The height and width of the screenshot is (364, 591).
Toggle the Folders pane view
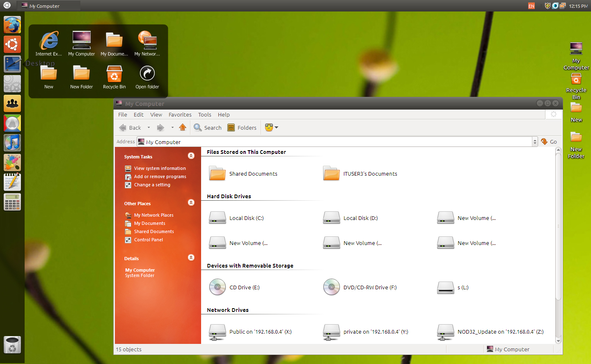pos(242,128)
